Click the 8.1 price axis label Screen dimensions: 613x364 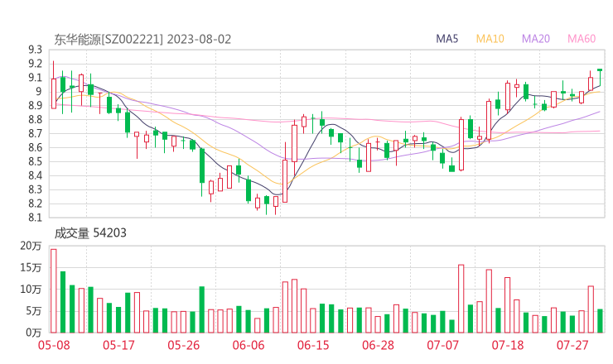point(35,218)
